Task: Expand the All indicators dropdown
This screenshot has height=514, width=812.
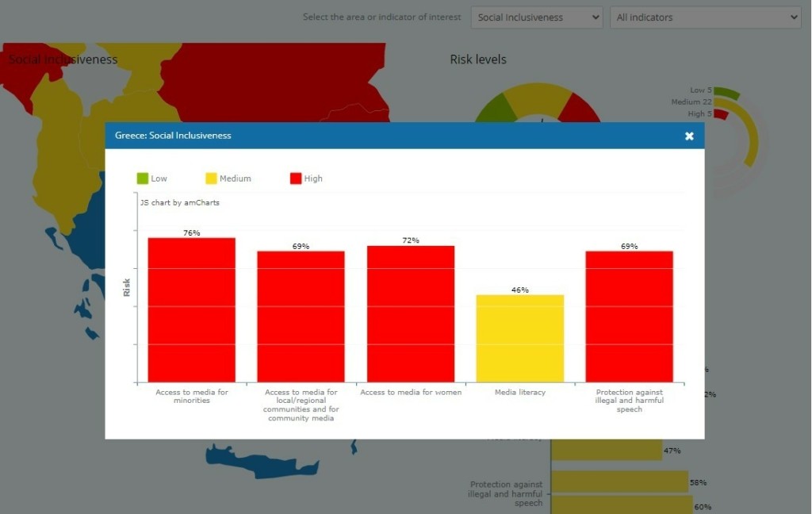Action: 705,17
